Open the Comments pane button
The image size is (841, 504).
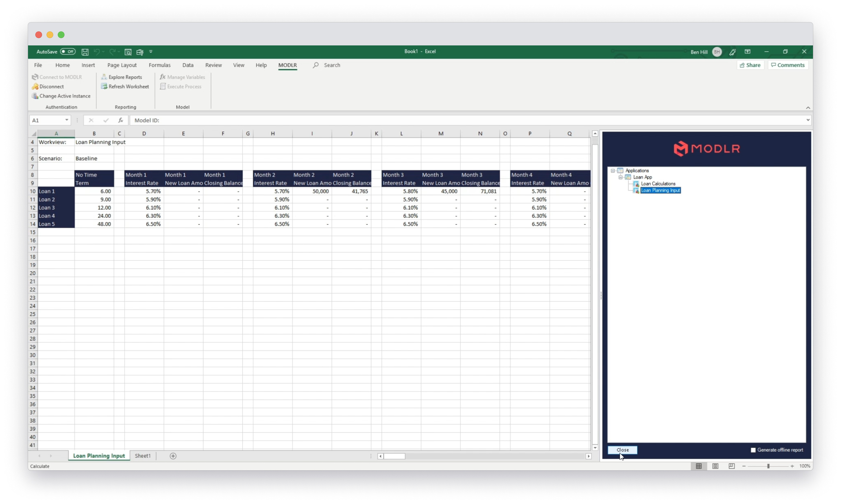tap(788, 65)
